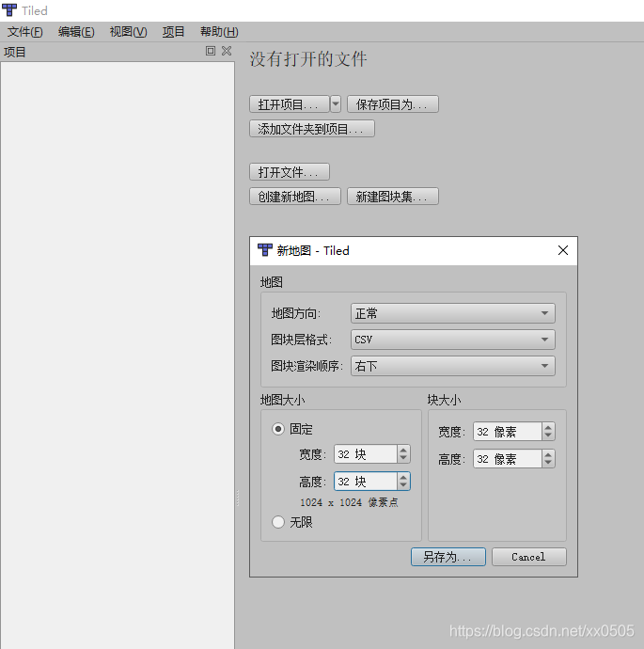Click the tile 宽度 field showing 32 像素
The width and height of the screenshot is (644, 649).
tap(507, 432)
